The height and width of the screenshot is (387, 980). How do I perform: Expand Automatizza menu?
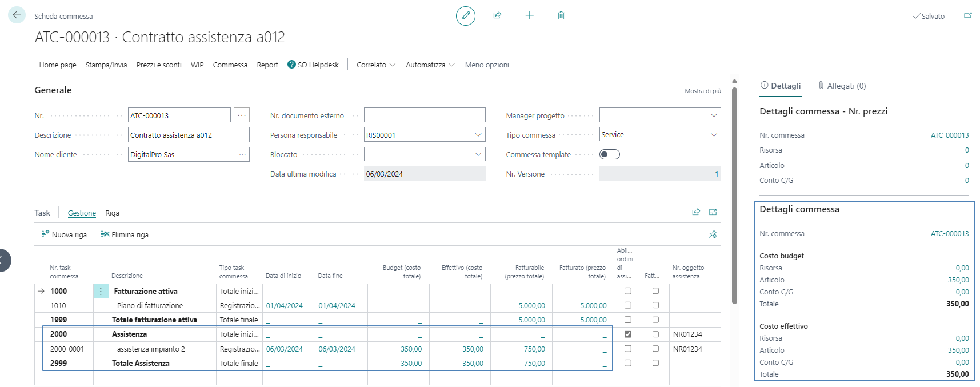point(430,65)
